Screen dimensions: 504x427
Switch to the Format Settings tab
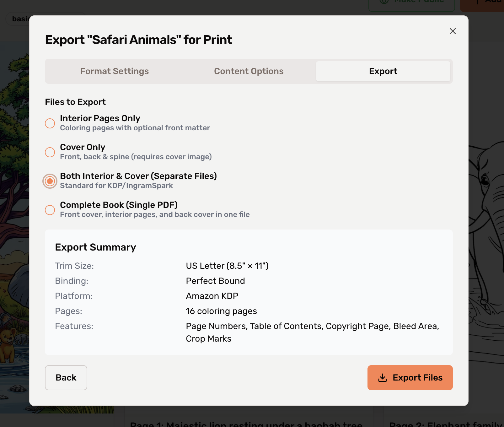[x=114, y=71]
